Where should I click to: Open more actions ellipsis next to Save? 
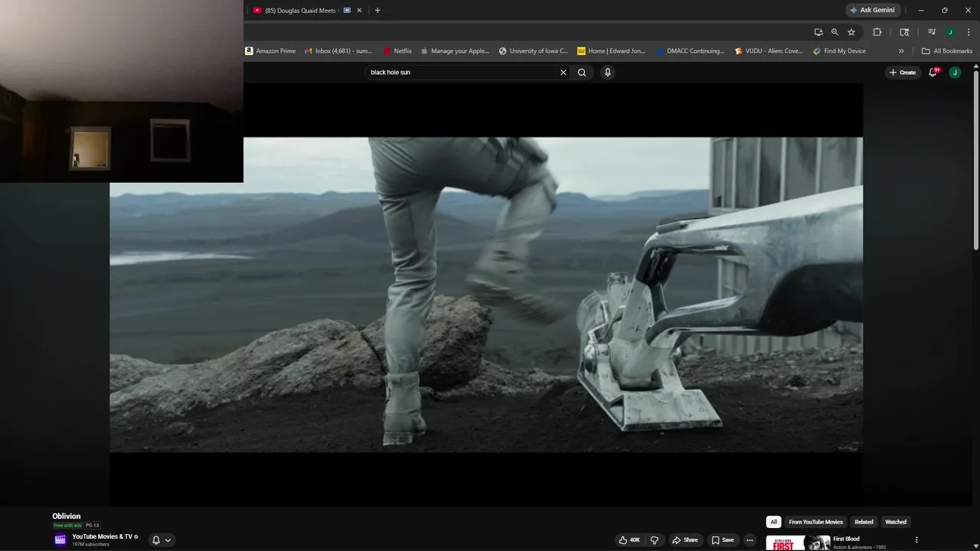click(x=750, y=540)
